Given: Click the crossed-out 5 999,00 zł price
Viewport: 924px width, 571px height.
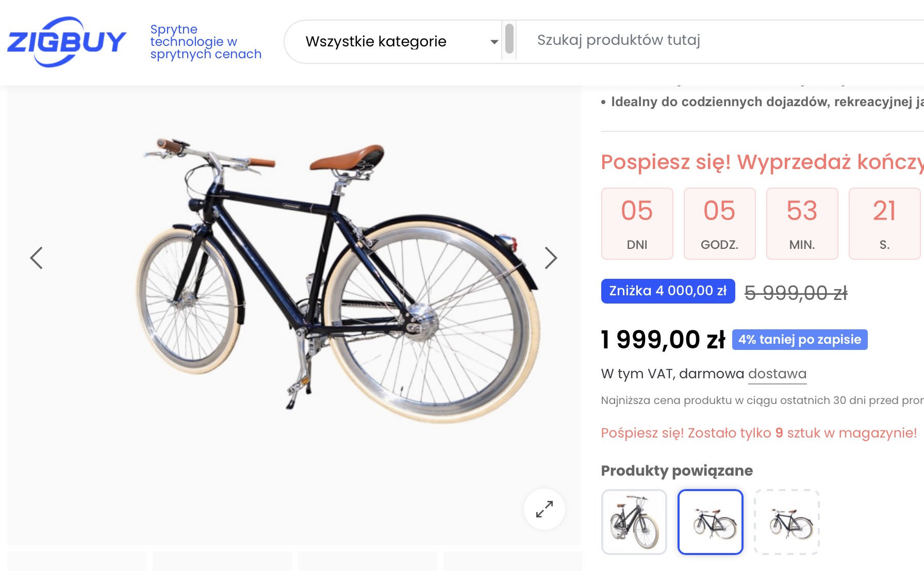Looking at the screenshot, I should [x=796, y=293].
